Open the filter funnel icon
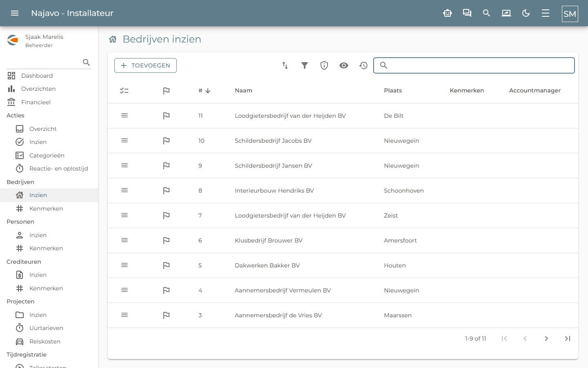The height and width of the screenshot is (368, 588). pyautogui.click(x=305, y=65)
